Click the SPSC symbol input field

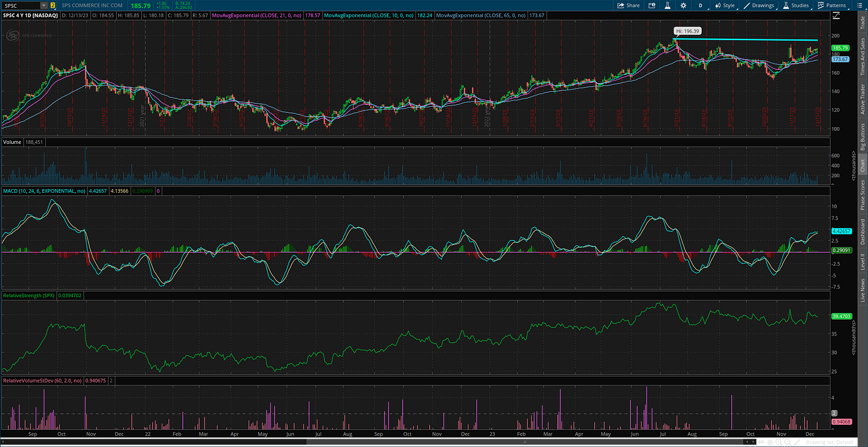point(20,5)
